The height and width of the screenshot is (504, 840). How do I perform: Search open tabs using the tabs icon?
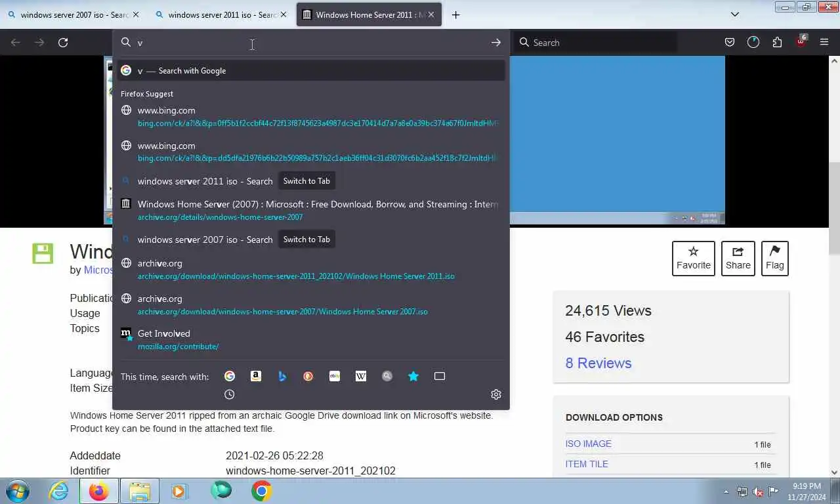(x=440, y=376)
